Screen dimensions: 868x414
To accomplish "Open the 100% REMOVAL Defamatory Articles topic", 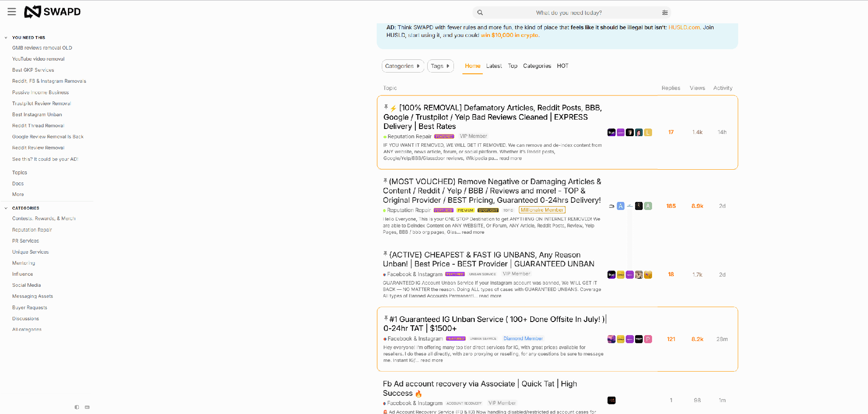I will coord(493,117).
